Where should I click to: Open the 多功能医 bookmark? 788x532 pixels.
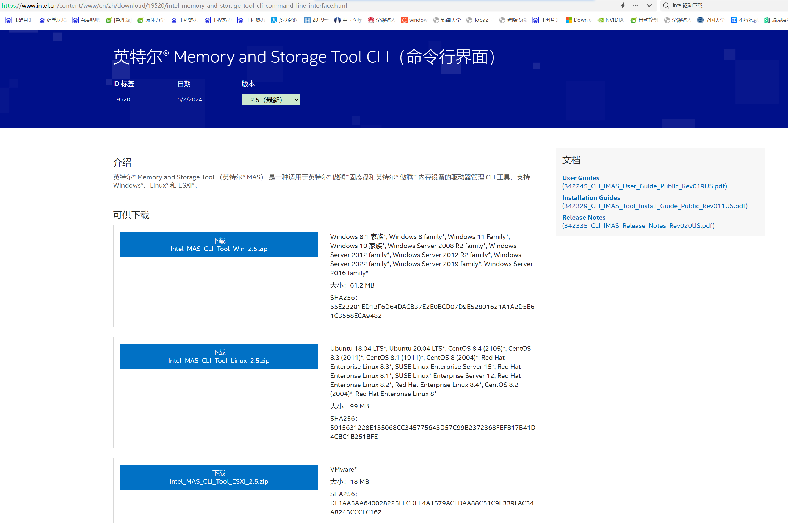284,20
